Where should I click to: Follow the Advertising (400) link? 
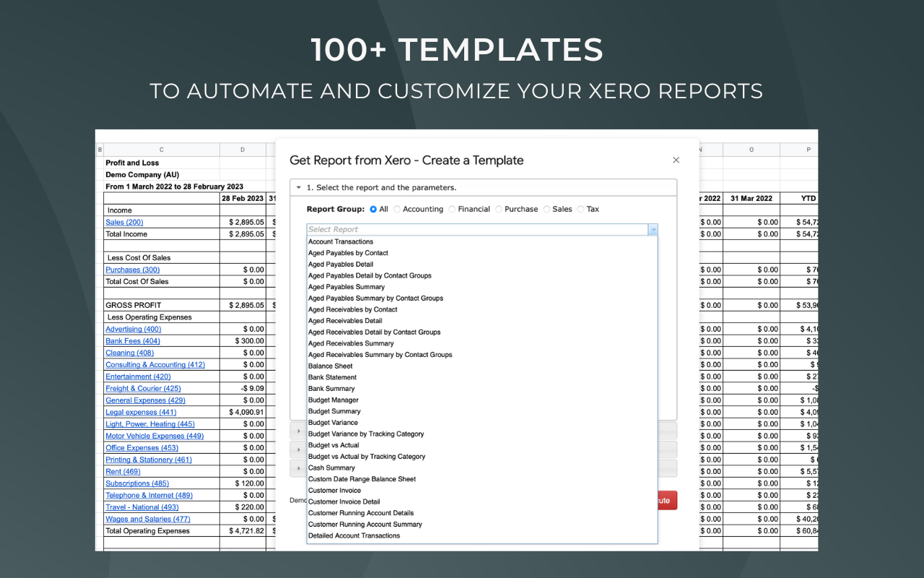tap(134, 329)
